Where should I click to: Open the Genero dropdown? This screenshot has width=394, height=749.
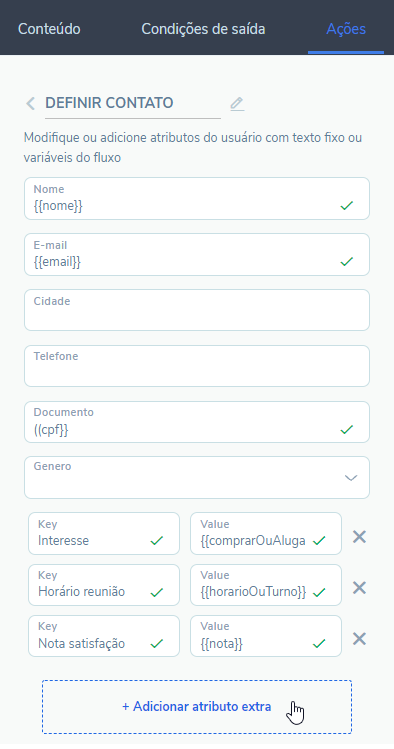(x=197, y=477)
